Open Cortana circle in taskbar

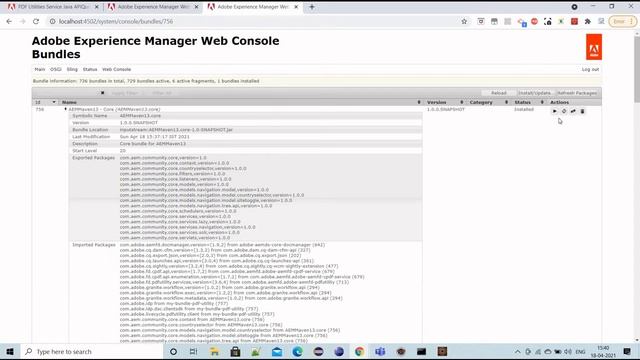tap(173, 351)
